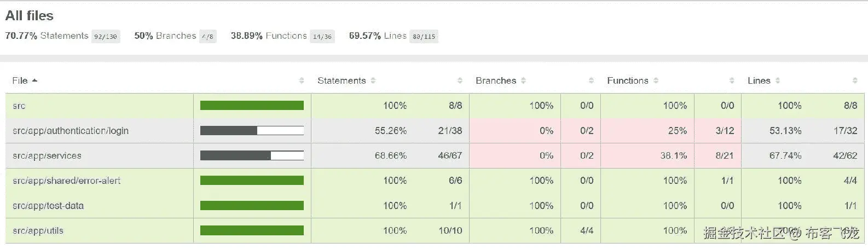Click sort arrows next to Branches label
The height and width of the screenshot is (249, 868).
tap(523, 80)
